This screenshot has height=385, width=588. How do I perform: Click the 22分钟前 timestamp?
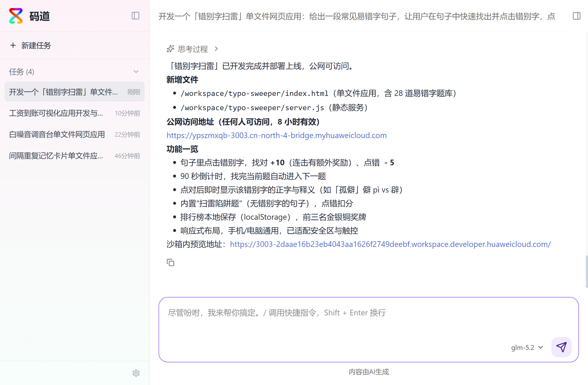point(127,134)
